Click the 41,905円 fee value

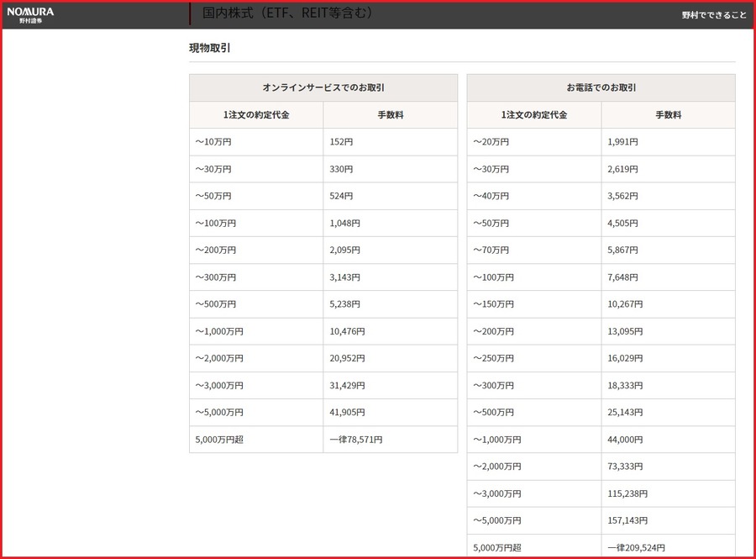[x=347, y=413]
